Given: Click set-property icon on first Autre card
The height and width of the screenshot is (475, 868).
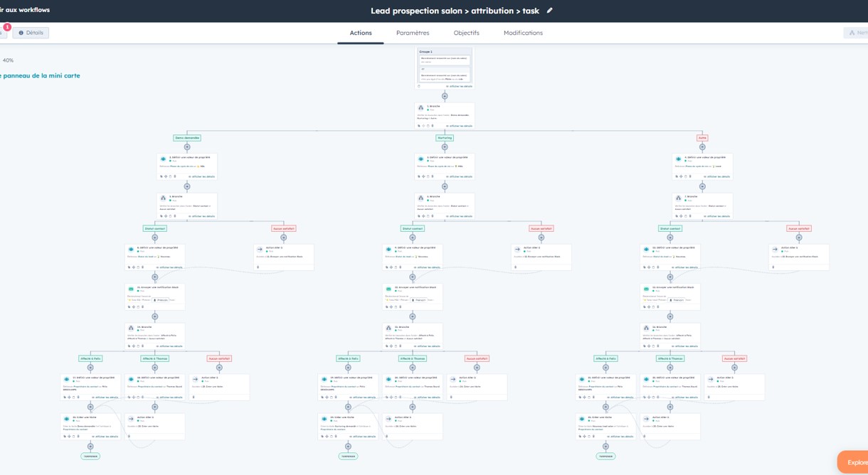Looking at the screenshot, I should (678, 159).
